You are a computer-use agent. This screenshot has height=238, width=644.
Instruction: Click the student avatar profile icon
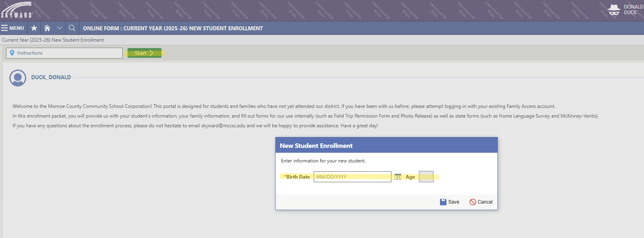(x=18, y=78)
